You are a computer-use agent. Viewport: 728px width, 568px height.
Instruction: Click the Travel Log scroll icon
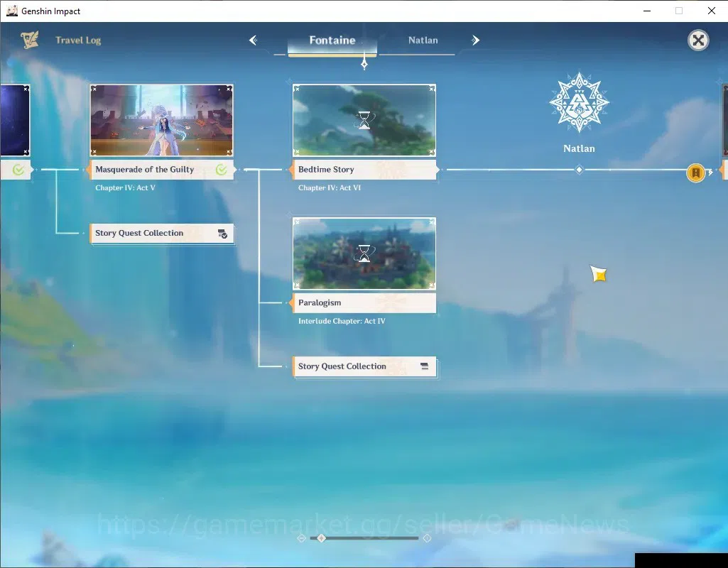pyautogui.click(x=30, y=40)
